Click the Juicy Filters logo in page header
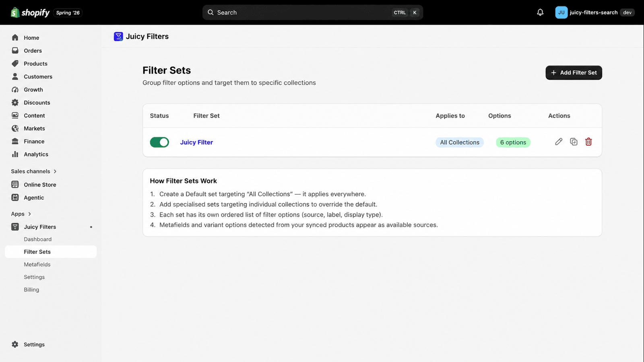Viewport: 644px width, 362px height. [x=118, y=37]
